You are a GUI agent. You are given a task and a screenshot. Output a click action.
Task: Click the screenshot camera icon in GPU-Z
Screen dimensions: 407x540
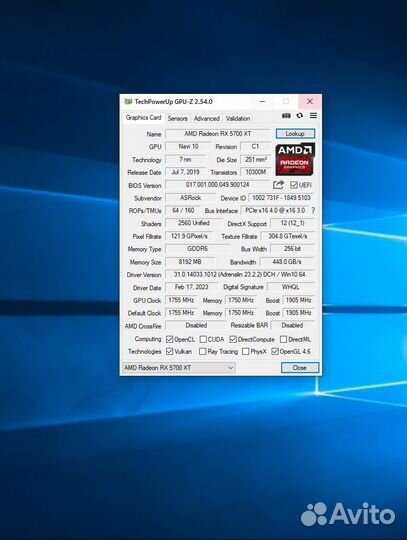(x=286, y=116)
